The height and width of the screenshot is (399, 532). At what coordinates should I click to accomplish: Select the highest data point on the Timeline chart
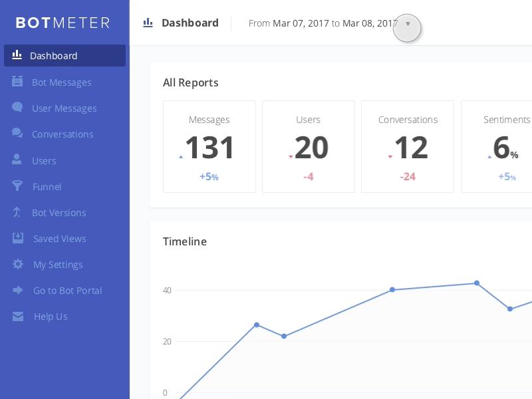(477, 283)
